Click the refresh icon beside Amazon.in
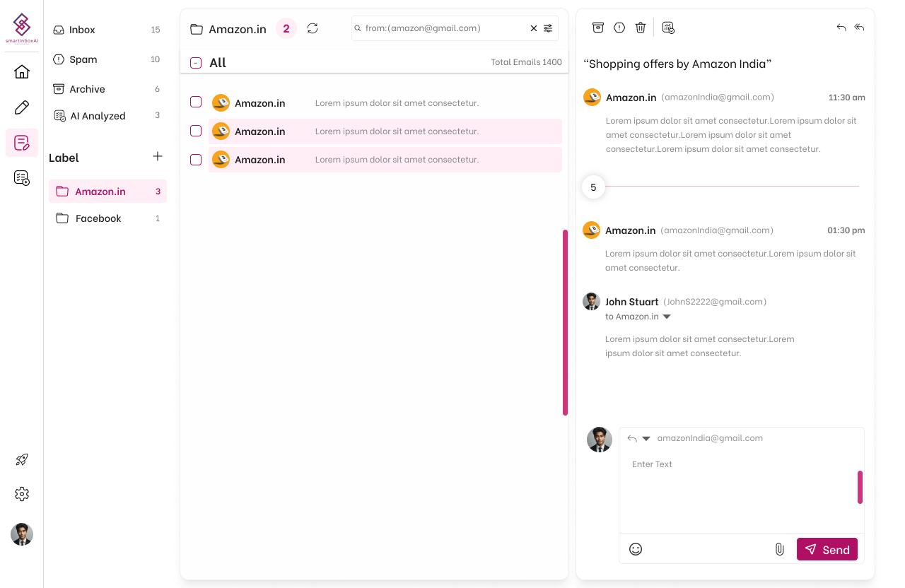905x588 pixels. [313, 28]
